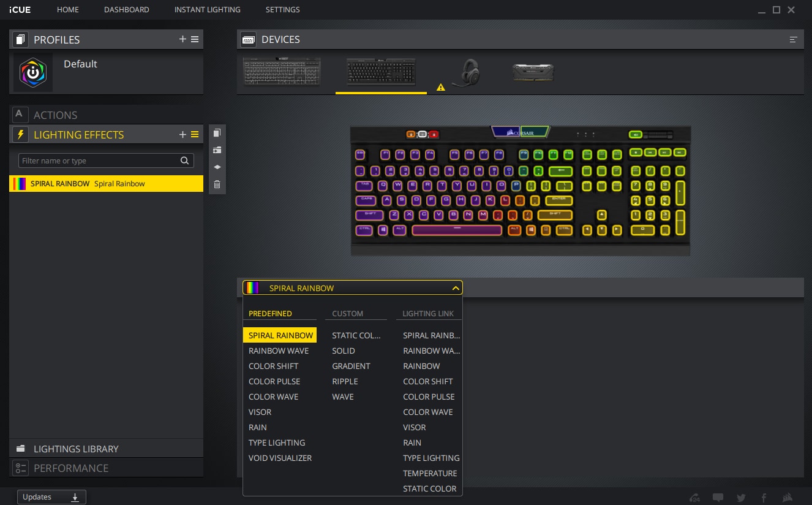
Task: Click the Facebook icon in the footer
Action: click(x=764, y=498)
